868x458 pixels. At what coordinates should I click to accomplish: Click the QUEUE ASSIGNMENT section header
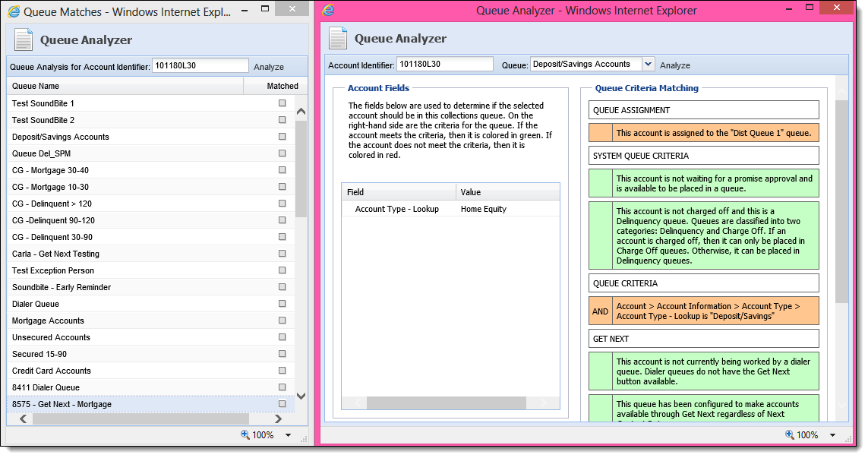pos(704,110)
